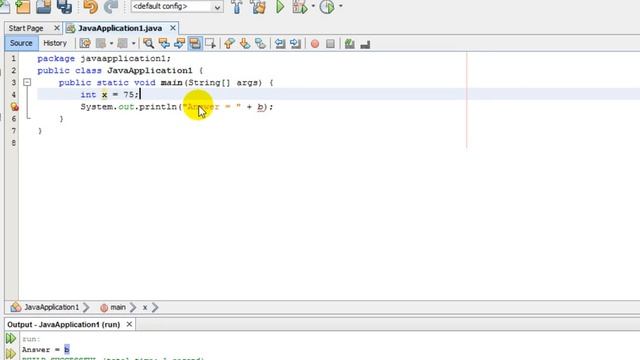Collapse the main method code fold

point(27,82)
